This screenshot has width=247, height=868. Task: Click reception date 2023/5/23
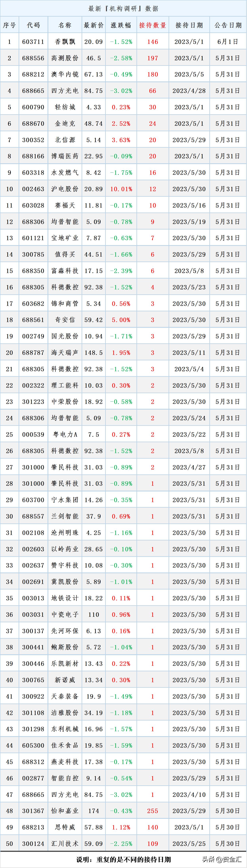tap(189, 287)
